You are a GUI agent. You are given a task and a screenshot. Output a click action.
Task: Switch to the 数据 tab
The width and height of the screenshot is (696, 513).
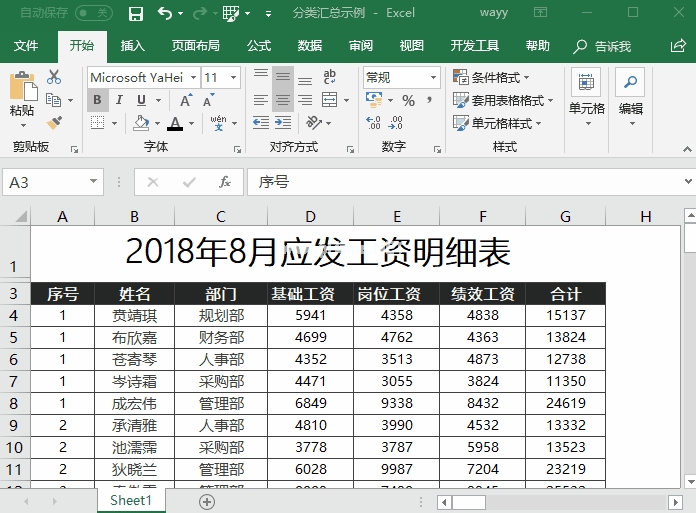point(310,46)
